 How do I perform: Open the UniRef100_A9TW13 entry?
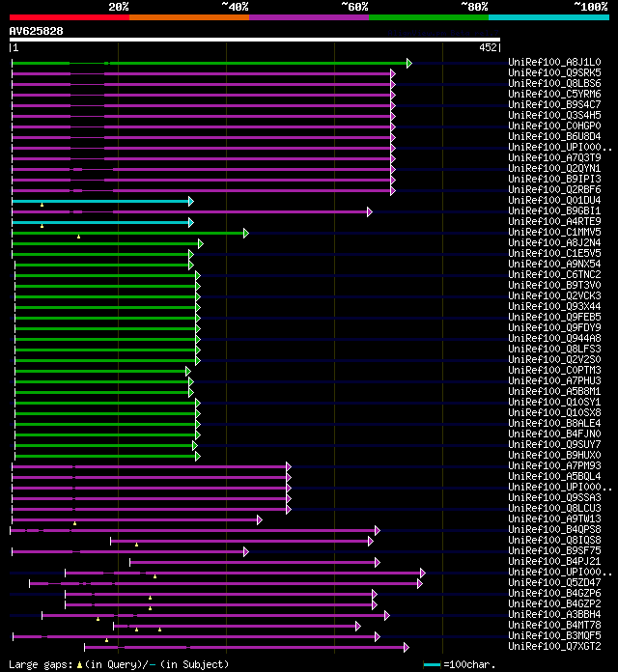(554, 519)
